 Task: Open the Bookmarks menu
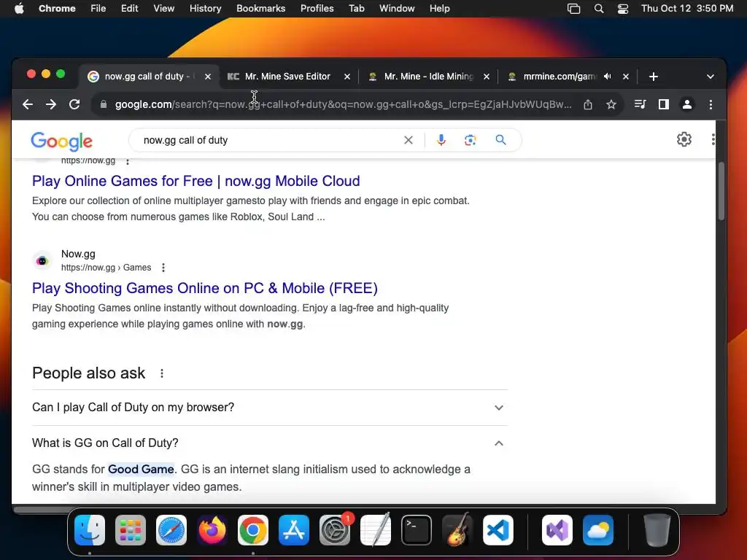tap(260, 9)
